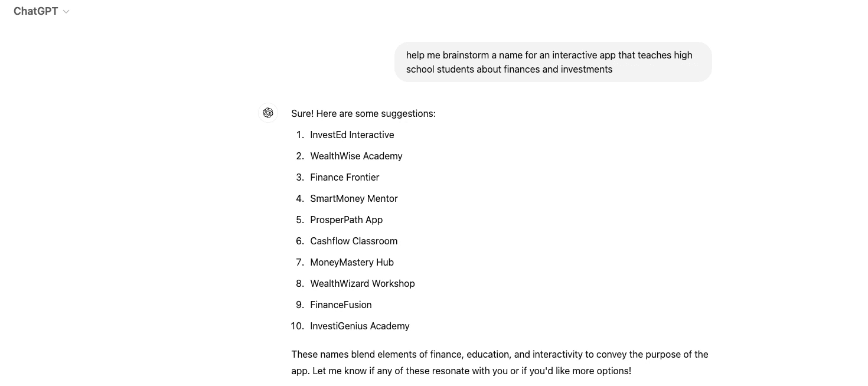Select MoneyMastery Hub from the list
This screenshot has width=868, height=386.
coord(352,262)
